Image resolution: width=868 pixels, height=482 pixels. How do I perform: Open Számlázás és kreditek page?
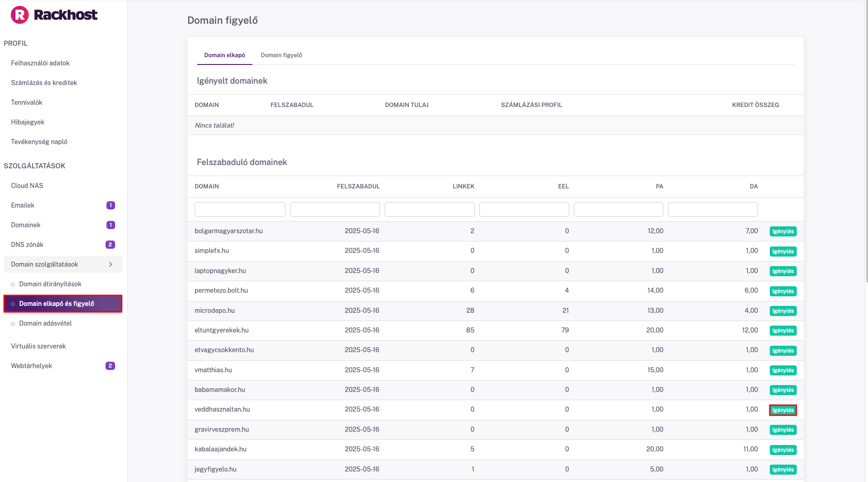click(x=44, y=83)
